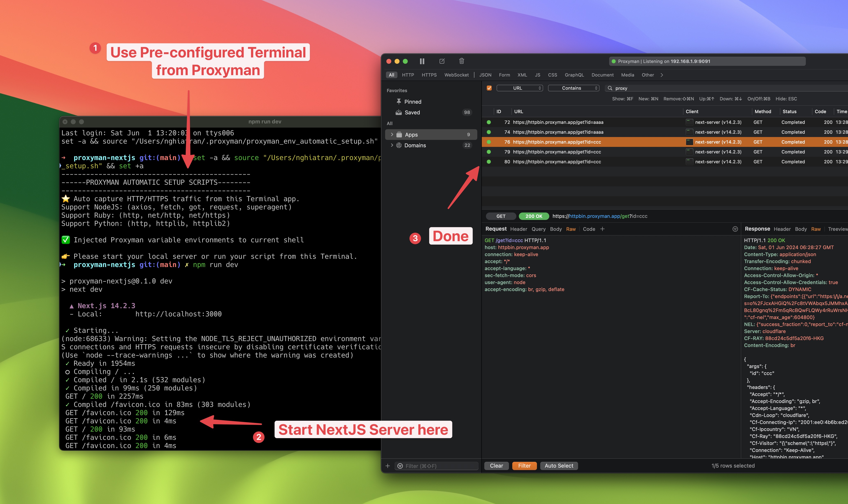Expand the Apps tree item
The image size is (848, 504).
click(x=391, y=135)
